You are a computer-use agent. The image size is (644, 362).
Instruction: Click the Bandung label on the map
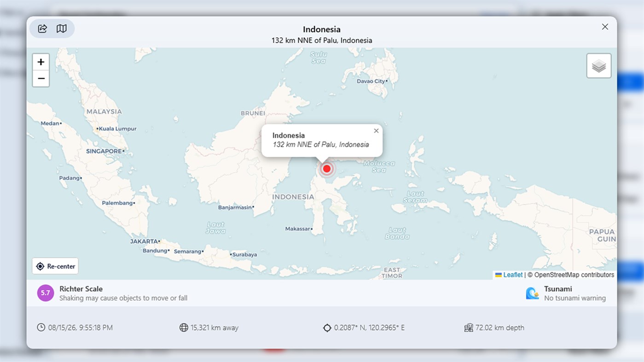click(x=155, y=251)
